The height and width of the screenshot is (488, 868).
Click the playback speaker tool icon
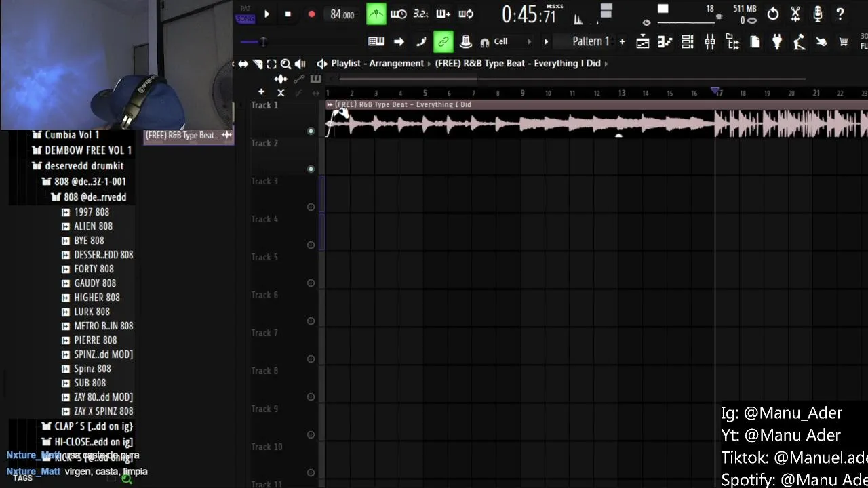pyautogui.click(x=300, y=64)
